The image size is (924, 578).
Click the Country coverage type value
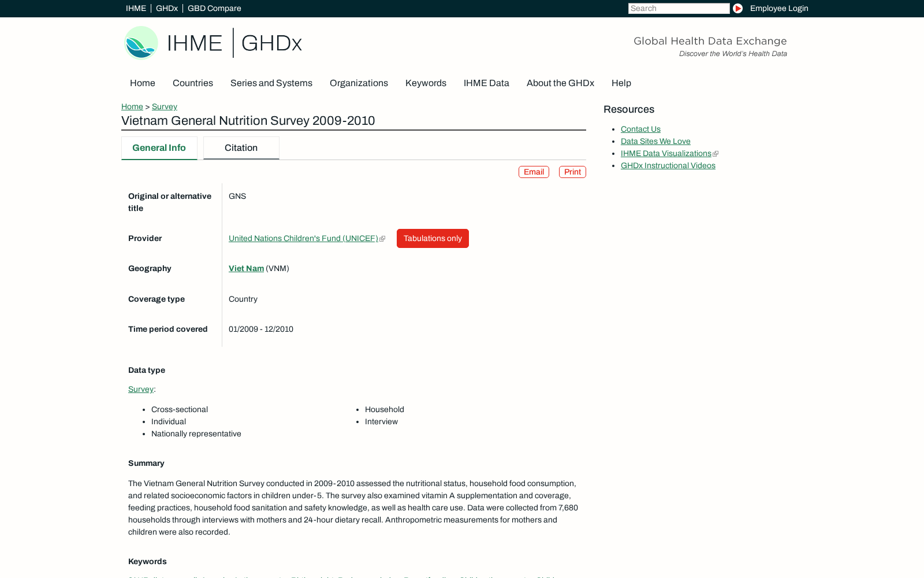click(x=243, y=299)
